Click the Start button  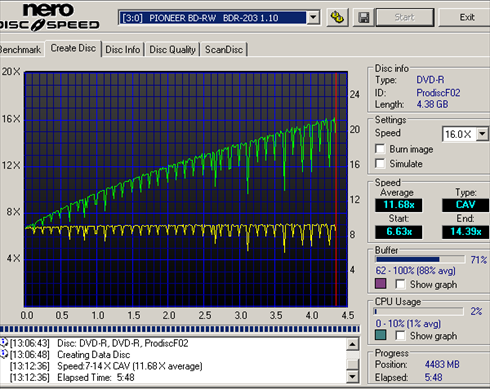pos(405,17)
